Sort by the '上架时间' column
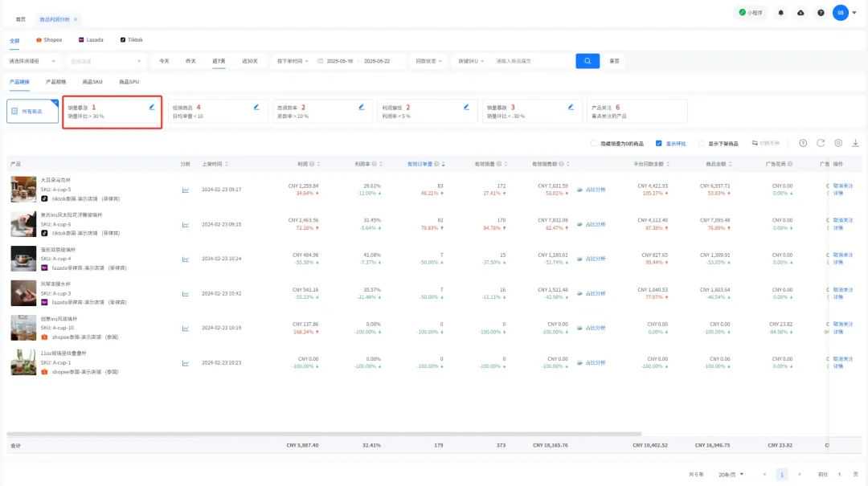 click(x=215, y=164)
